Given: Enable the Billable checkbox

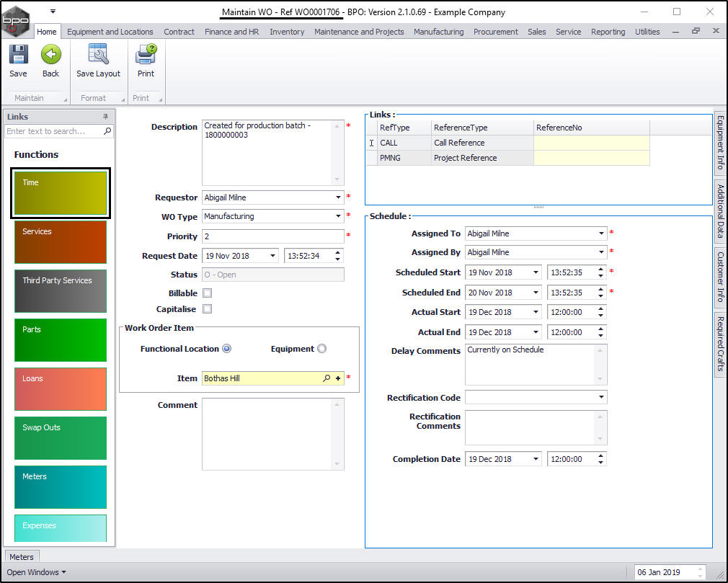Looking at the screenshot, I should coord(208,293).
